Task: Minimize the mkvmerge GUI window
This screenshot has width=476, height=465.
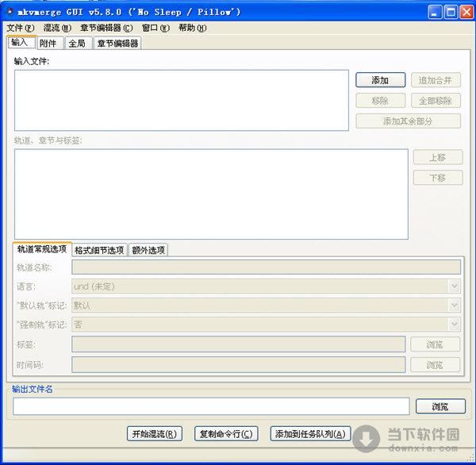Action: tap(435, 12)
